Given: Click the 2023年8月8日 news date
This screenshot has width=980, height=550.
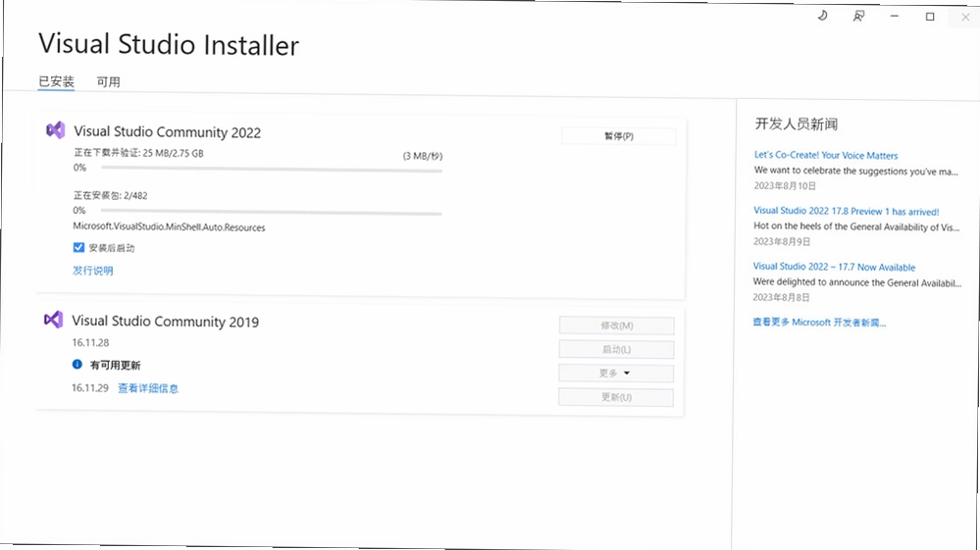Looking at the screenshot, I should [x=781, y=297].
